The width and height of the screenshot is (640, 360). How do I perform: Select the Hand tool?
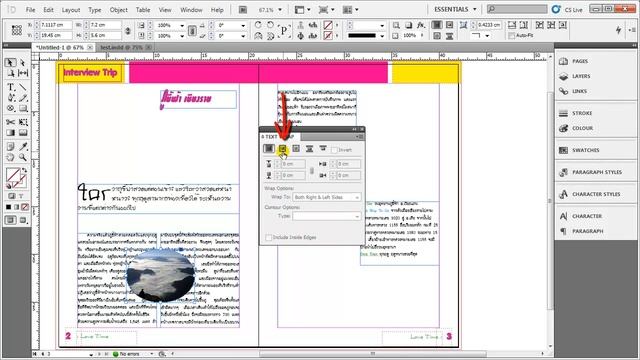point(11,157)
